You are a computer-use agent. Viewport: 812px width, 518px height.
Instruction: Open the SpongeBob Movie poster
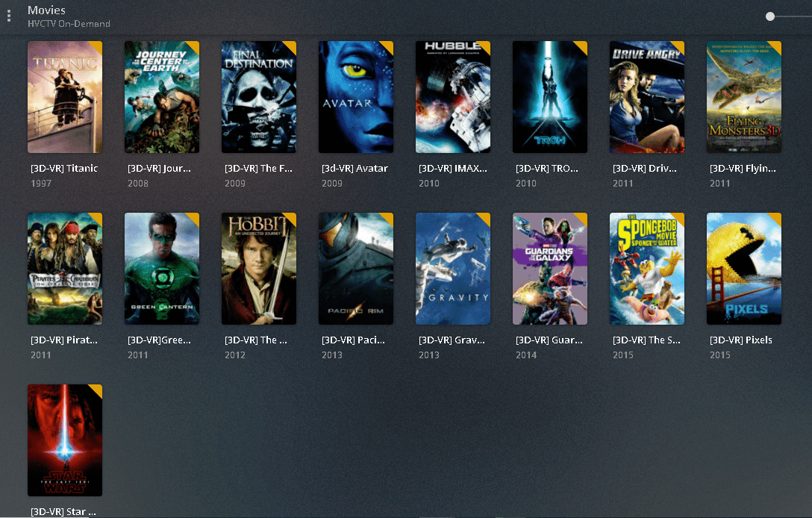647,269
